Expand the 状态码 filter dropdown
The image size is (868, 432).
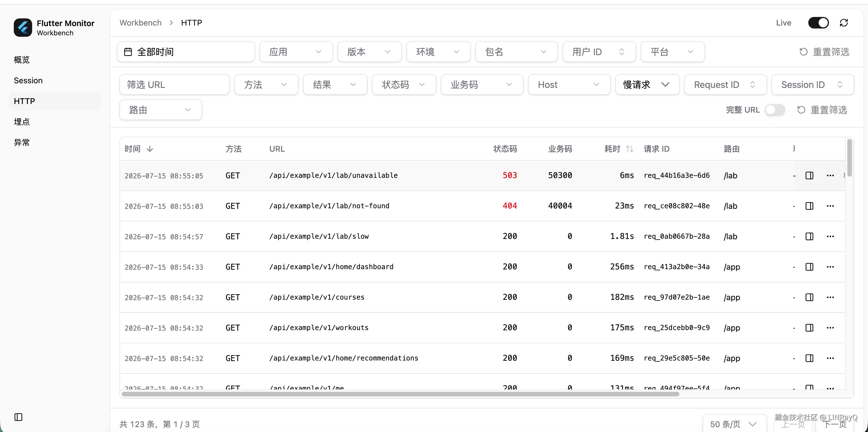pos(404,85)
